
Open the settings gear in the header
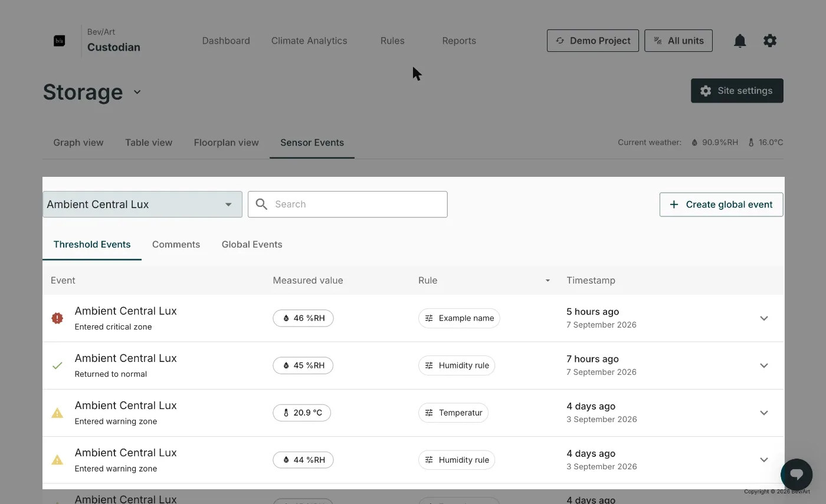click(770, 41)
